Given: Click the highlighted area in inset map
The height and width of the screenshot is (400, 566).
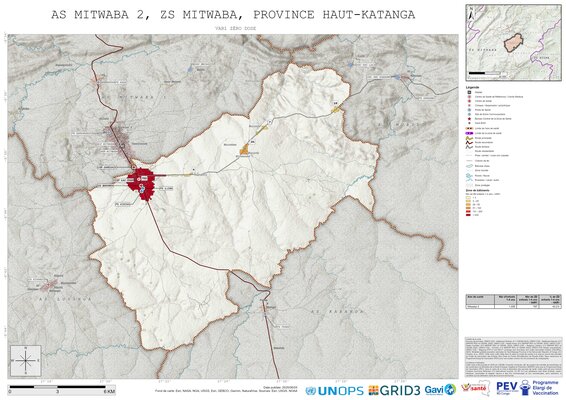Looking at the screenshot, I should tap(513, 43).
